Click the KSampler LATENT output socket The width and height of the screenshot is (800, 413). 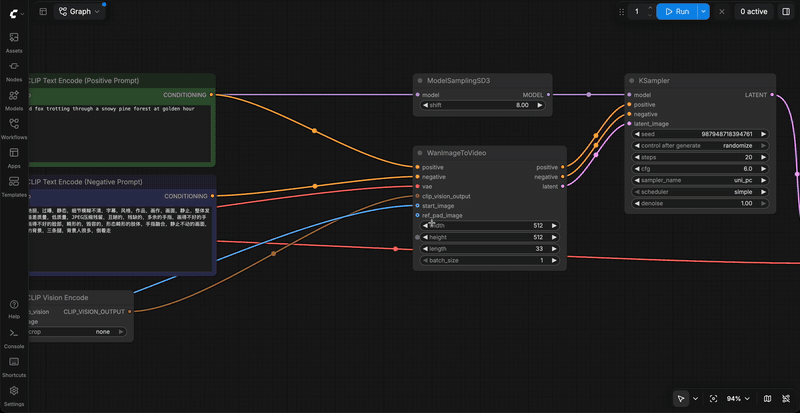click(772, 95)
